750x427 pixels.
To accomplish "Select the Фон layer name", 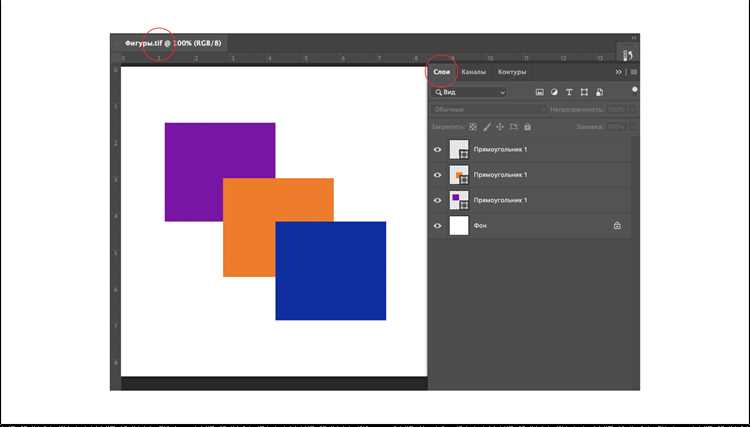I will click(480, 226).
